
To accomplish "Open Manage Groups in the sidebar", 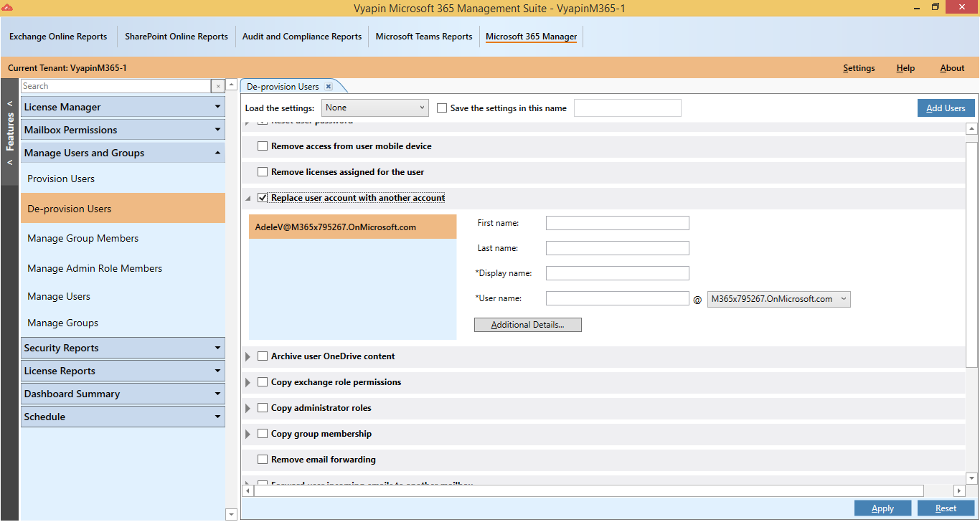I will (63, 323).
